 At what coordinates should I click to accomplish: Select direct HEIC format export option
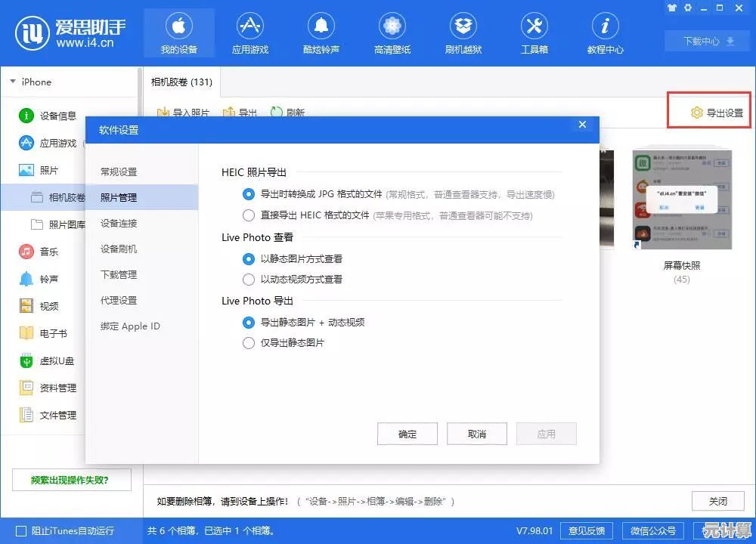pos(249,215)
